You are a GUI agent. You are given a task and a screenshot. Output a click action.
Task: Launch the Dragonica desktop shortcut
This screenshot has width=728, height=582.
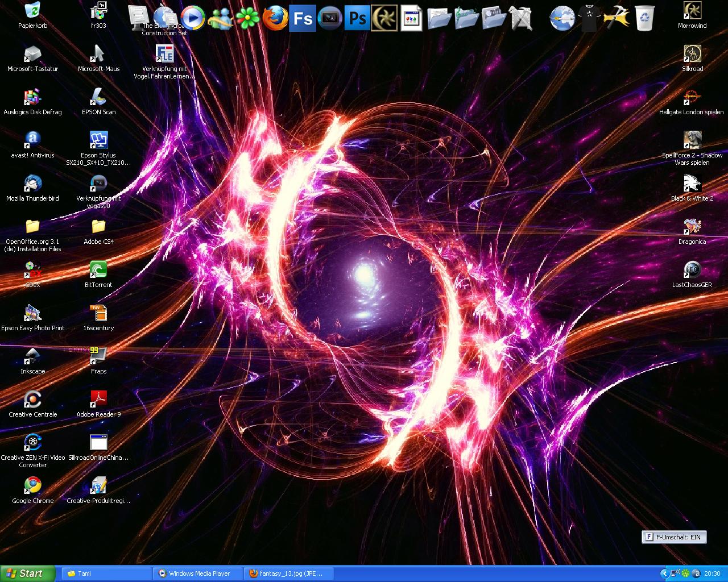[x=692, y=227]
